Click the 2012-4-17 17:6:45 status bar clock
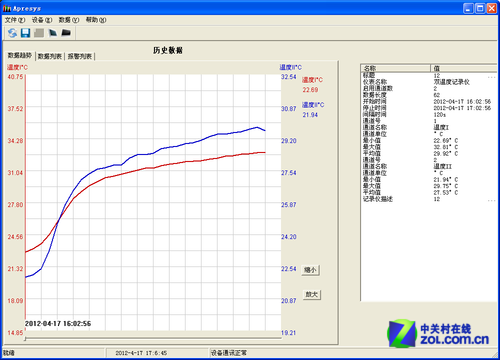The width and height of the screenshot is (500, 360). (141, 353)
